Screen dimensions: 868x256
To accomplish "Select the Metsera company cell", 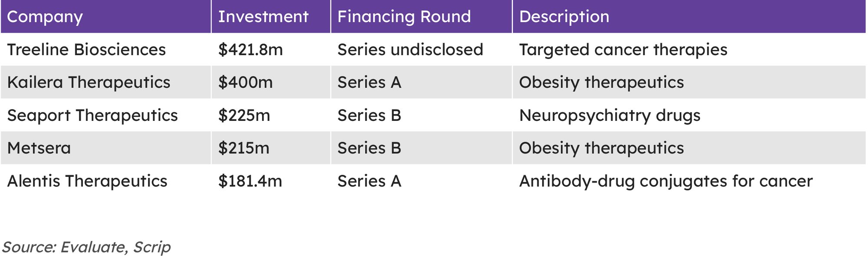I will pyautogui.click(x=39, y=148).
